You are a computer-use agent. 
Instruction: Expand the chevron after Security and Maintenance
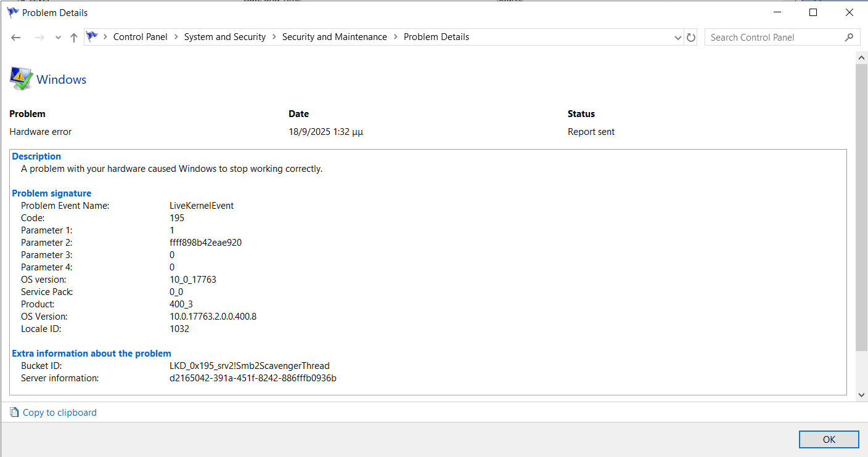point(395,37)
